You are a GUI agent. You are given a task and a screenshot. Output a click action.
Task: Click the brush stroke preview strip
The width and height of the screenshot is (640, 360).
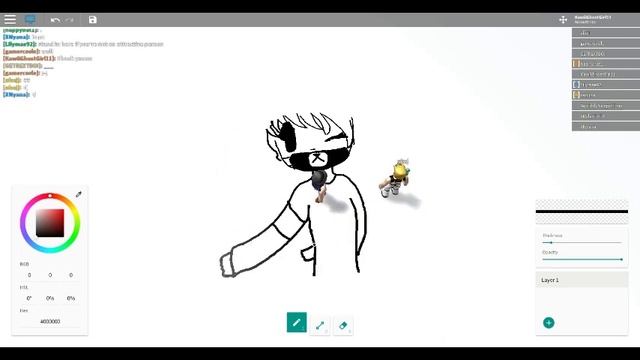[582, 211]
